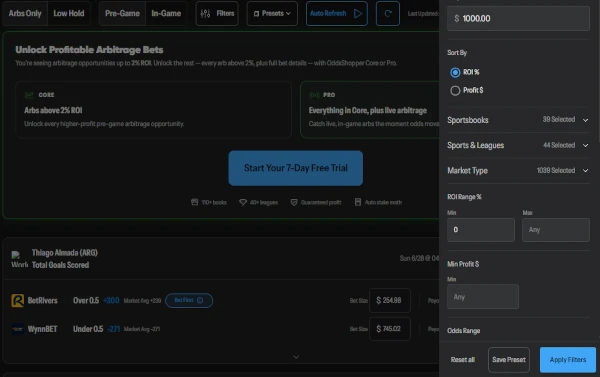Select the In-Game tab

coord(166,14)
